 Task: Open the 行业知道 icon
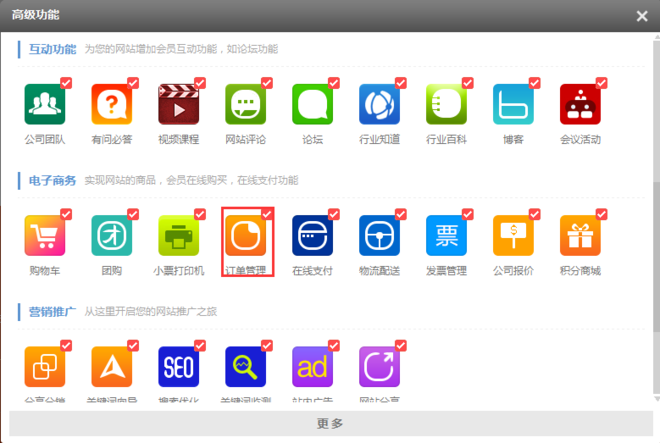379,104
